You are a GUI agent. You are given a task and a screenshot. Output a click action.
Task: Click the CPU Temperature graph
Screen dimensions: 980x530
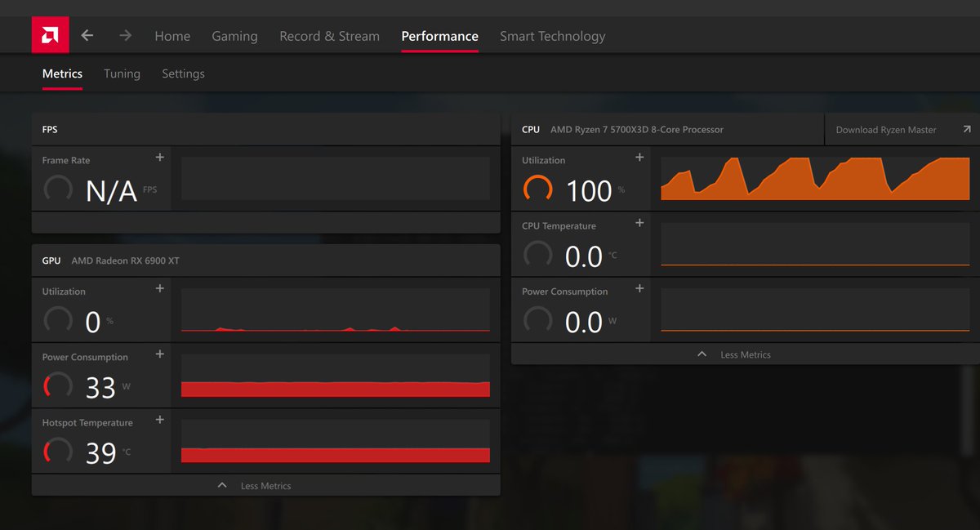pyautogui.click(x=814, y=244)
